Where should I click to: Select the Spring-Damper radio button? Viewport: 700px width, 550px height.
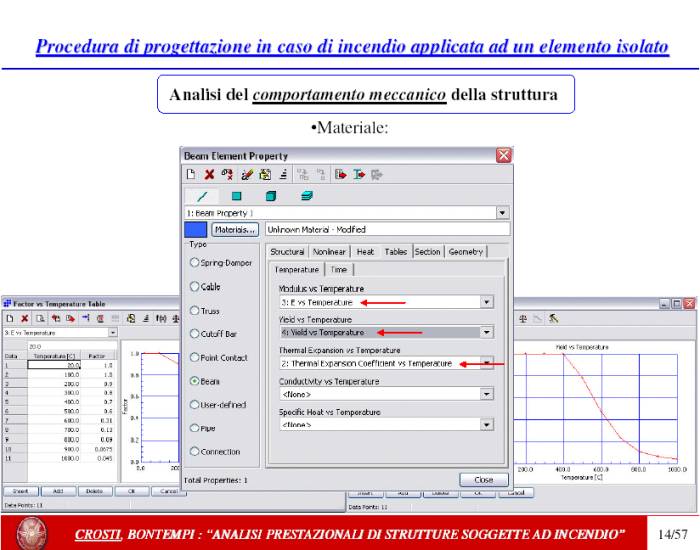pos(196,262)
